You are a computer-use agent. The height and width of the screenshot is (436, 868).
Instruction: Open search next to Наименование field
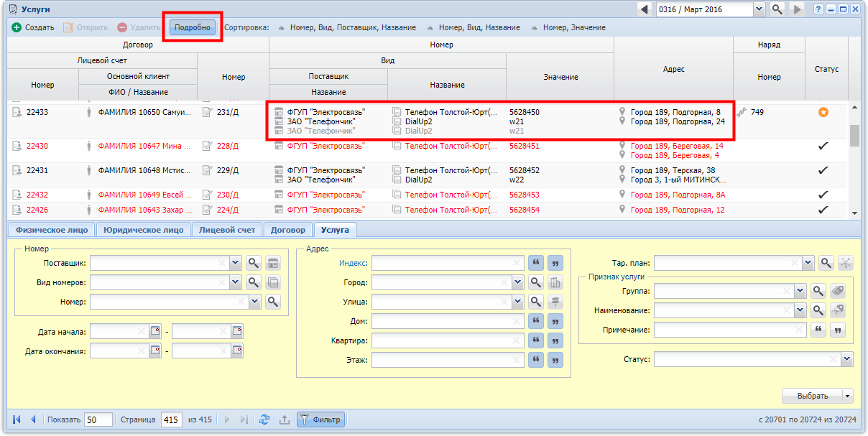(818, 310)
